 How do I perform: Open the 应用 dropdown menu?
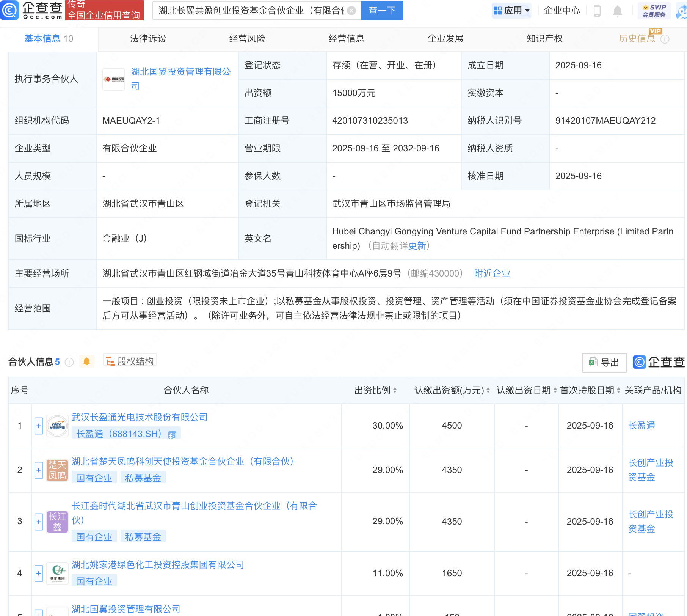[511, 11]
